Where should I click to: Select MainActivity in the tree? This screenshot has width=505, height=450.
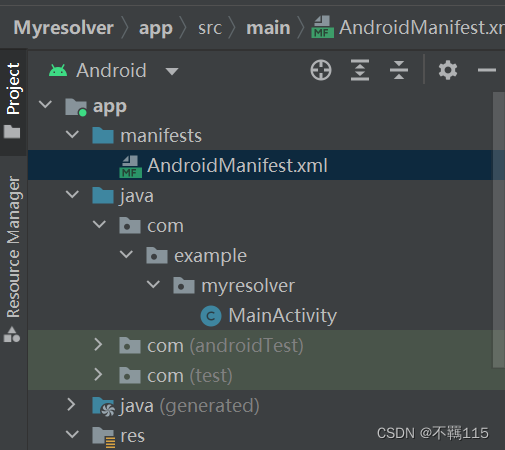(283, 316)
